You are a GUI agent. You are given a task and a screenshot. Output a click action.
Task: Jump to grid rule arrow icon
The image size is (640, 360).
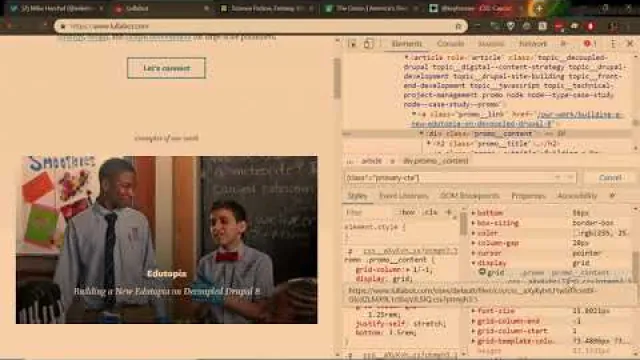point(482,272)
